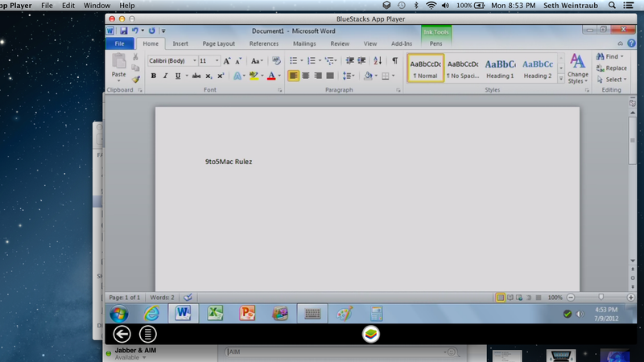
Task: Toggle Bold formatting
Action: (153, 76)
